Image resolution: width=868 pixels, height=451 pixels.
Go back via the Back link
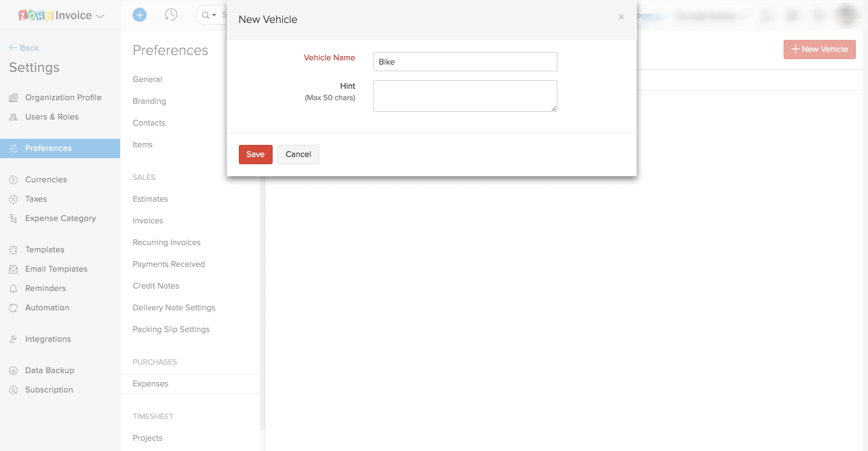coord(24,48)
